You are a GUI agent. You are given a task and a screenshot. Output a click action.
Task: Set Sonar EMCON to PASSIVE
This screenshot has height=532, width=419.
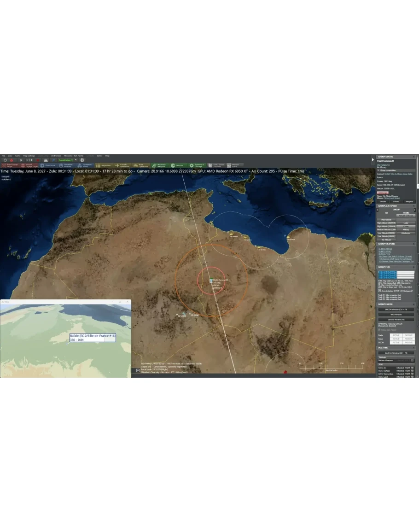pos(408,339)
